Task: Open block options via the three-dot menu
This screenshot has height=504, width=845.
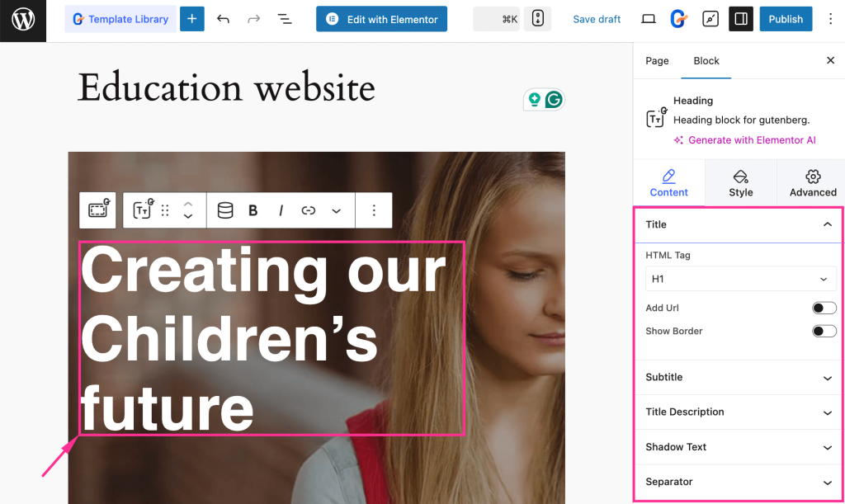Action: [x=374, y=210]
